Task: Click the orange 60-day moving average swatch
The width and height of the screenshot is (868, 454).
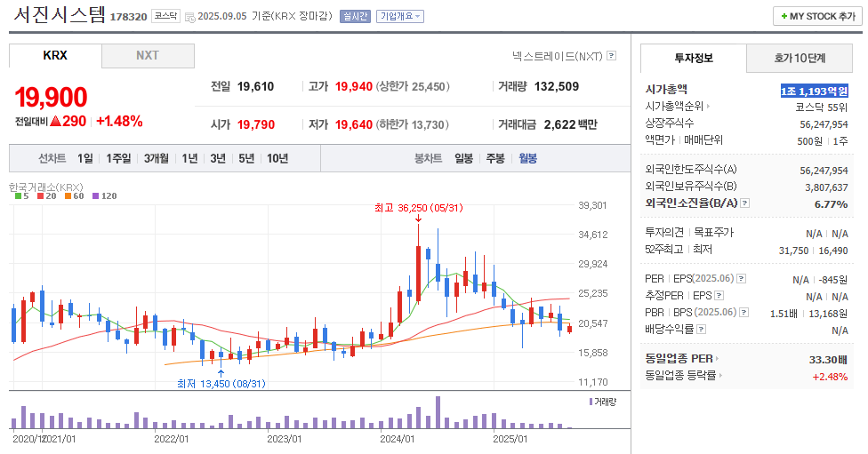Action: (68, 195)
